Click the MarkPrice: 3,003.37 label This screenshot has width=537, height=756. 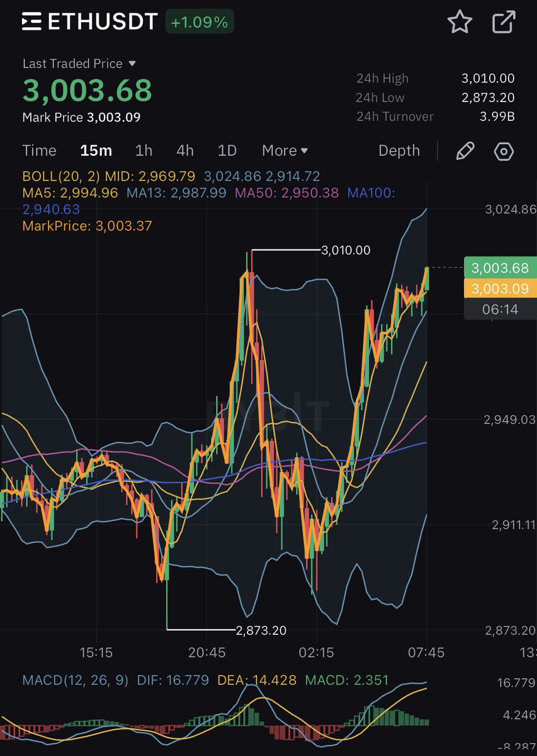tap(87, 226)
